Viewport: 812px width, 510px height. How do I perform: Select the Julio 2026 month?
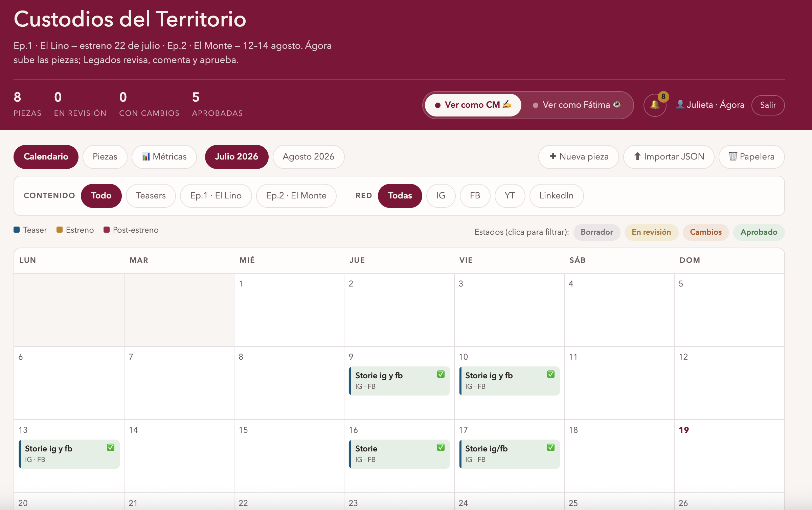236,157
